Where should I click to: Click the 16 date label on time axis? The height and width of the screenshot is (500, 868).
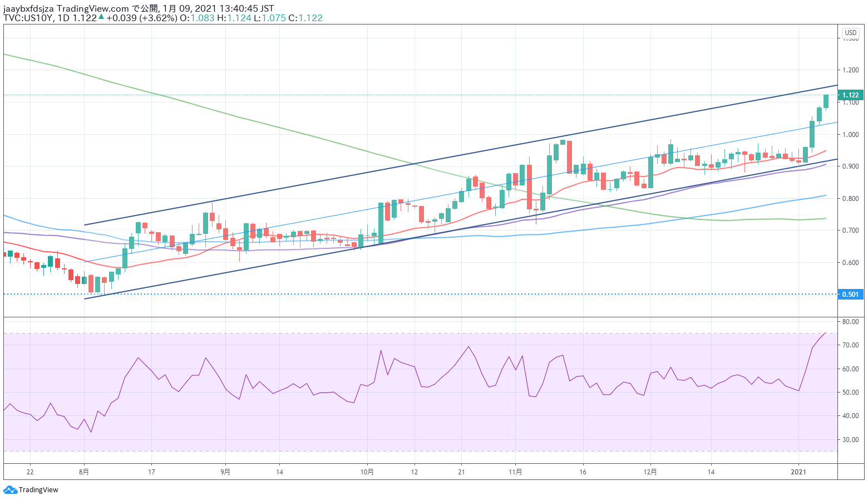tap(583, 472)
